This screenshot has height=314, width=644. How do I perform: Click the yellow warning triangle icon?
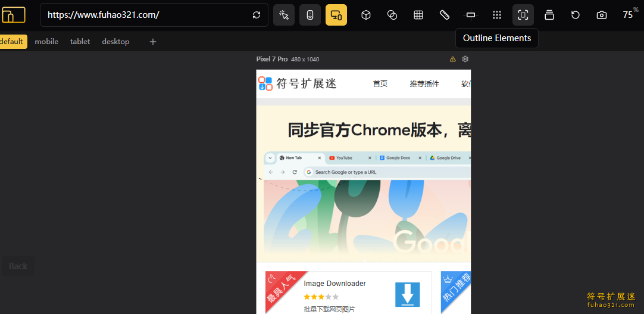point(452,59)
